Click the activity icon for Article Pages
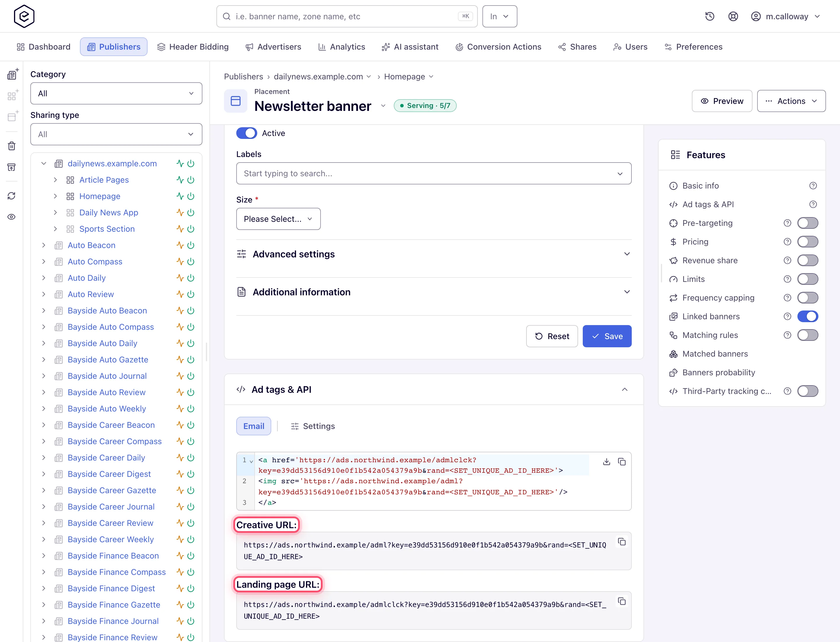 click(x=180, y=179)
